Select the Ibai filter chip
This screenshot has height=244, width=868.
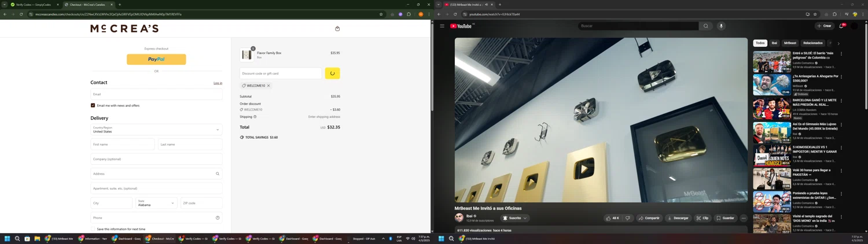point(774,43)
